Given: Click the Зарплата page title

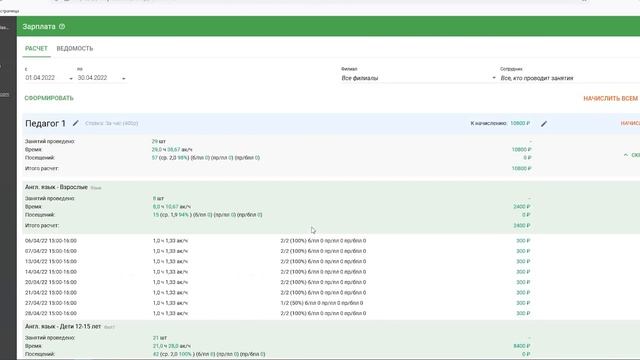Looking at the screenshot, I should (x=39, y=27).
